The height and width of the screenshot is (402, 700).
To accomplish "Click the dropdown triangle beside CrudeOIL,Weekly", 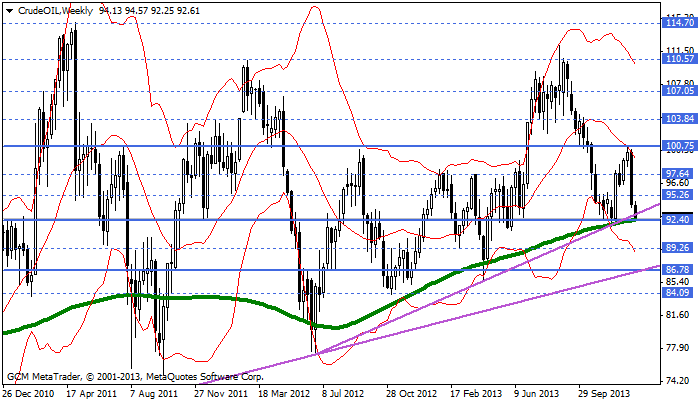I will pyautogui.click(x=7, y=10).
